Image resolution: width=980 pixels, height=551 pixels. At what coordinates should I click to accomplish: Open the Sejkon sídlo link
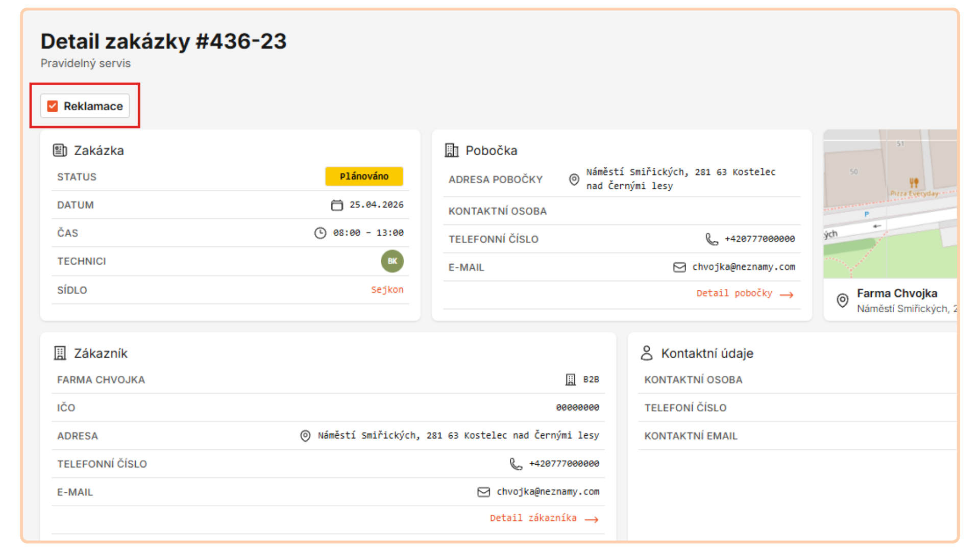point(387,290)
